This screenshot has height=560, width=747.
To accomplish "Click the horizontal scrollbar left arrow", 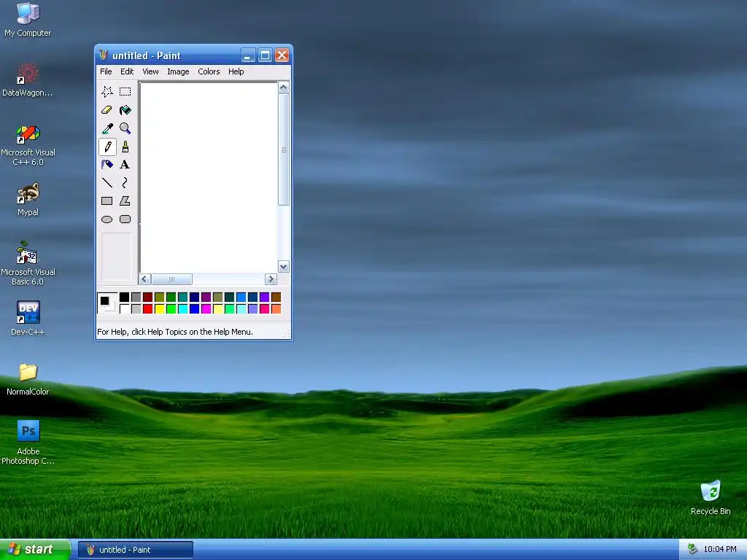I will point(145,279).
